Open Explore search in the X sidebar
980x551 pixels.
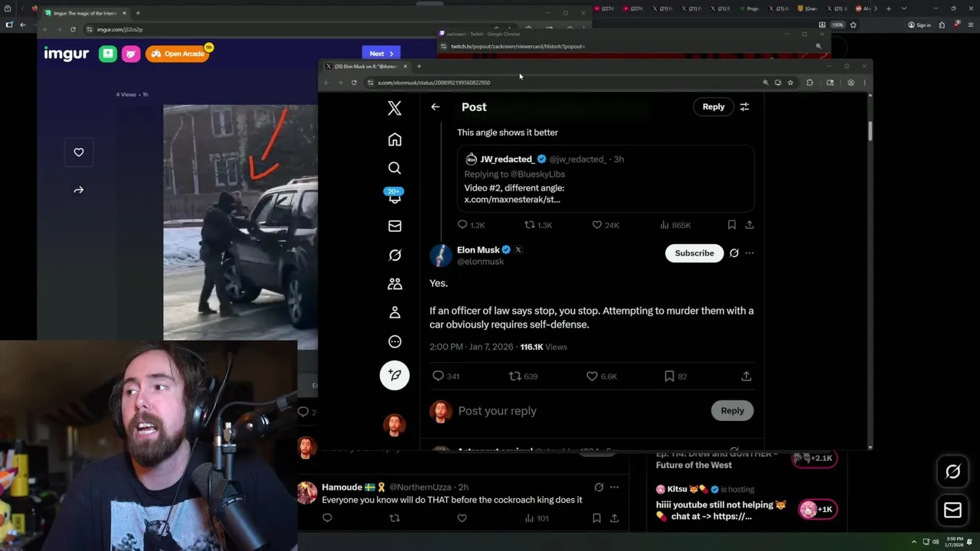tap(394, 168)
